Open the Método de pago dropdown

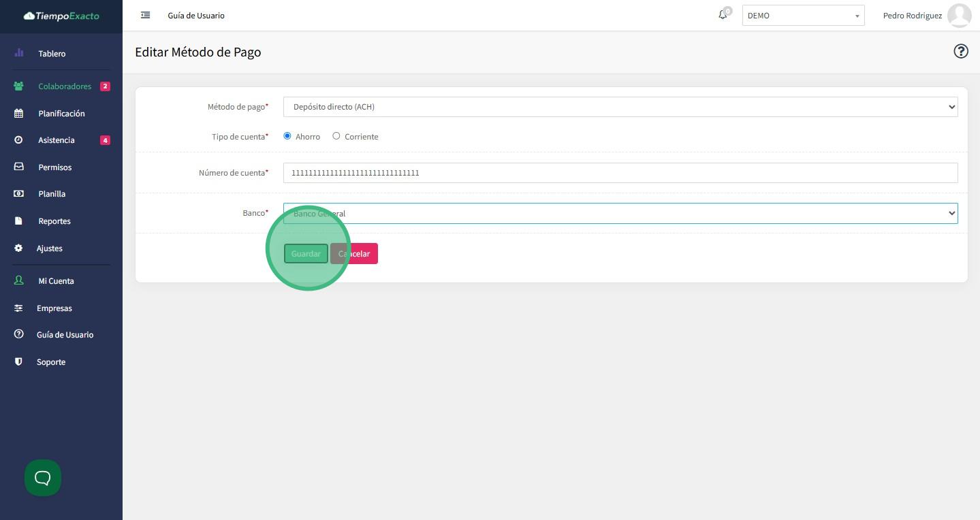620,107
